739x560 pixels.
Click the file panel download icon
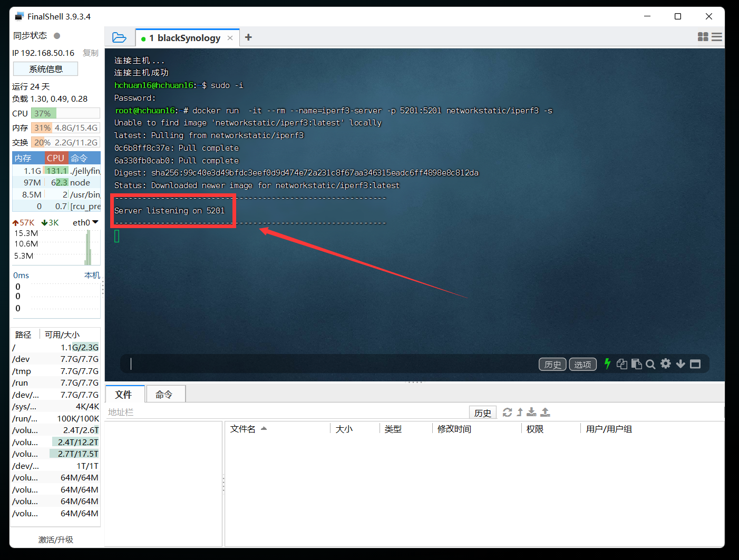coord(531,412)
